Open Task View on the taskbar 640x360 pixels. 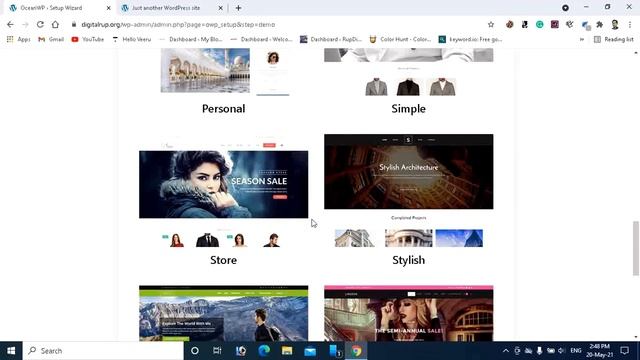(217, 351)
